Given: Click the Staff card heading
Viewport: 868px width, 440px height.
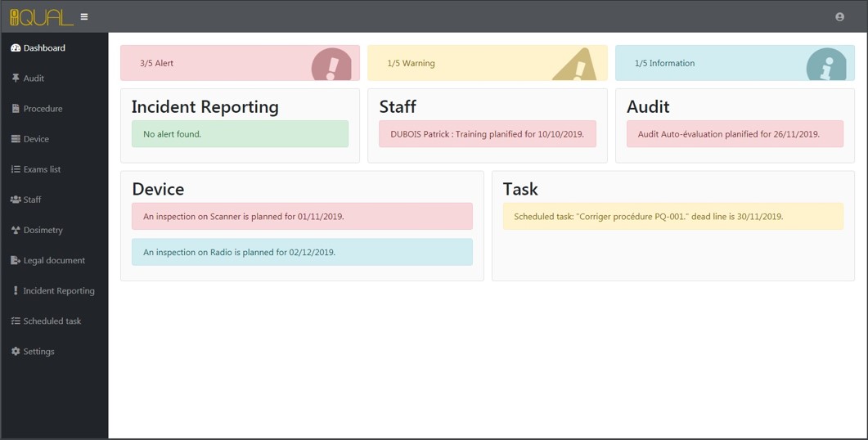Looking at the screenshot, I should point(398,107).
